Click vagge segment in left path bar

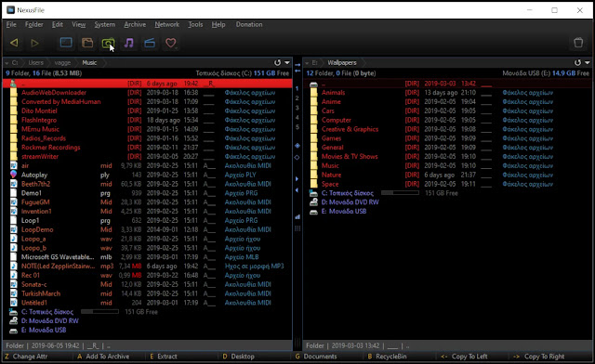[x=62, y=63]
